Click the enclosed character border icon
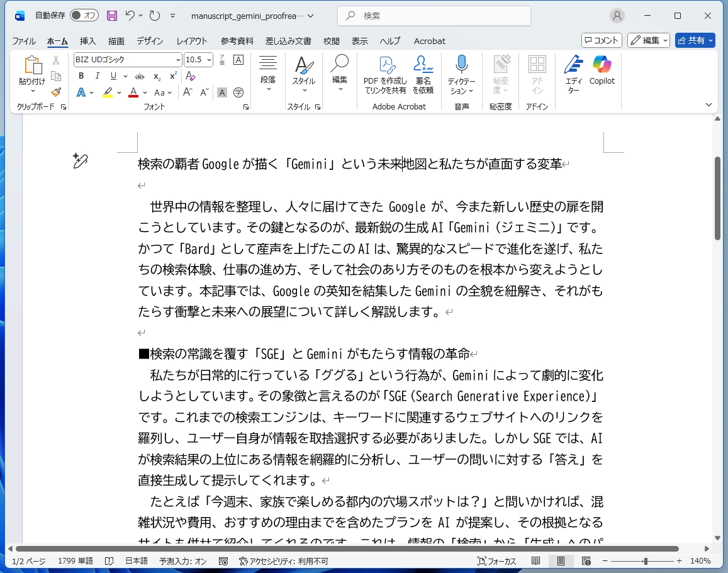The height and width of the screenshot is (573, 728). (238, 59)
